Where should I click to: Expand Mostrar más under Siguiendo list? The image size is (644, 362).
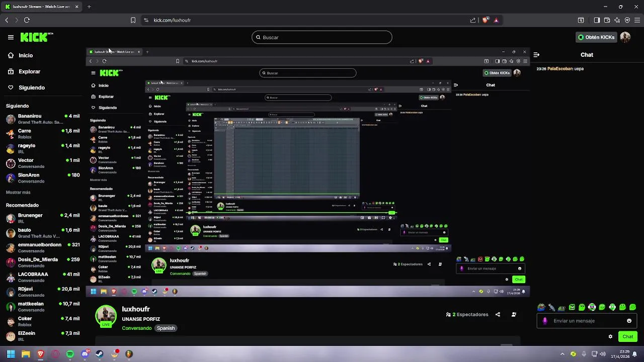pos(18,193)
